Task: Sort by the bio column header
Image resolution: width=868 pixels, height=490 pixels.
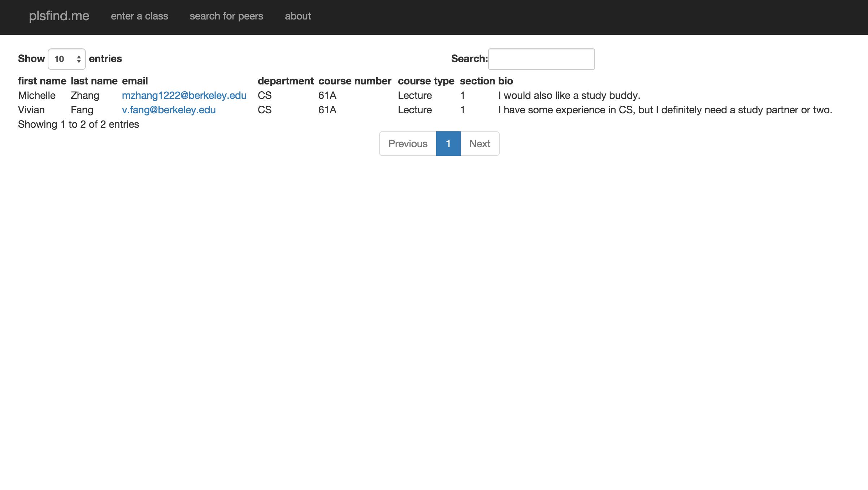Action: pos(505,81)
